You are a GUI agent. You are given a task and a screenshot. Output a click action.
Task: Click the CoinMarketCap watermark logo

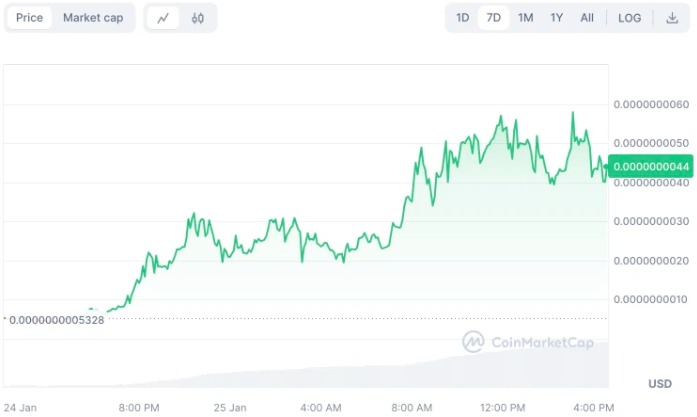(528, 343)
